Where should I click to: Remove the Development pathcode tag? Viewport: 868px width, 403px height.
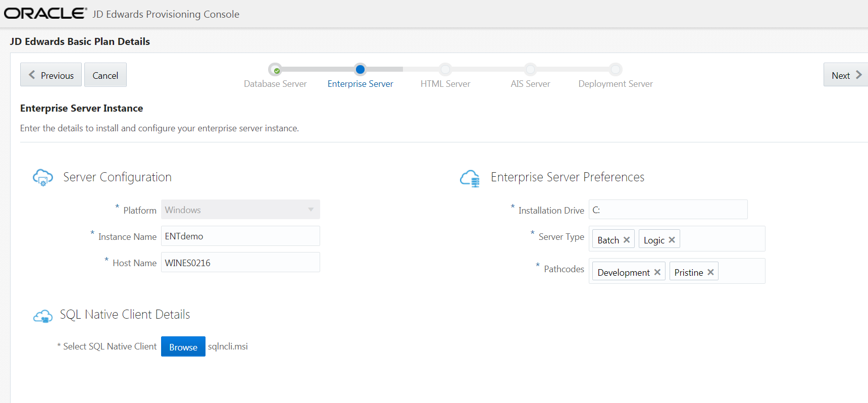point(657,272)
